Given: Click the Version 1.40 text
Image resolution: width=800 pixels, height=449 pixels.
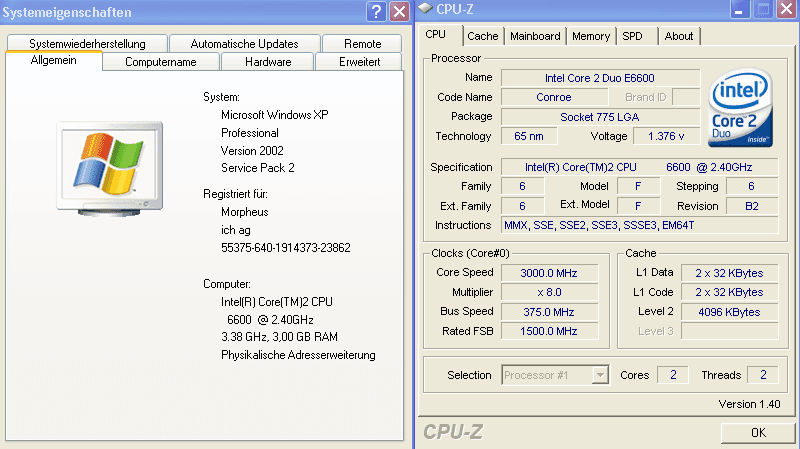Looking at the screenshot, I should click(x=749, y=404).
